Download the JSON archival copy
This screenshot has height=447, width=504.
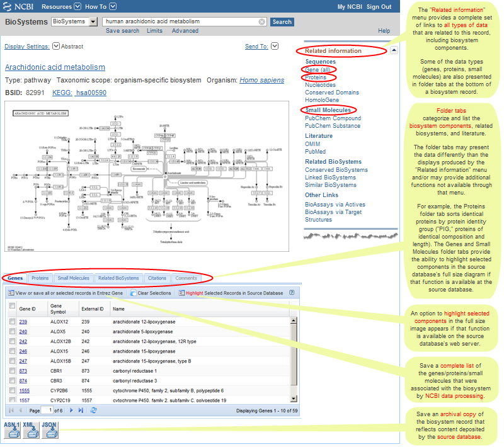coord(50,430)
